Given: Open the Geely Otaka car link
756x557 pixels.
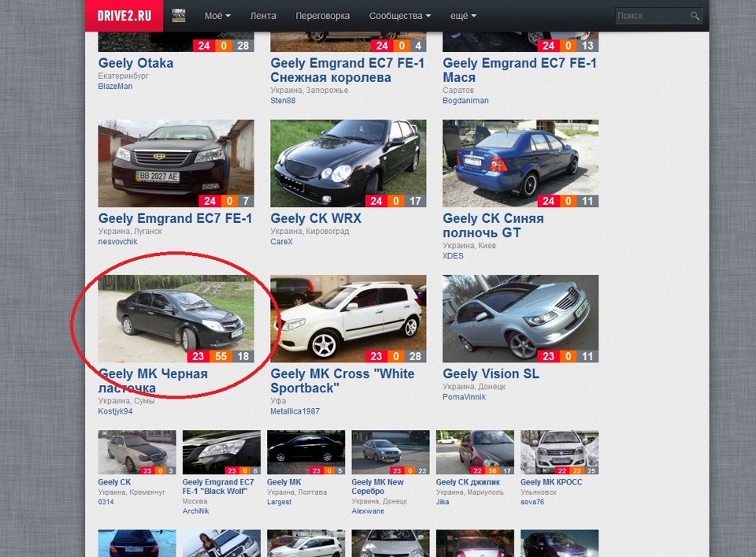Looking at the screenshot, I should 136,63.
